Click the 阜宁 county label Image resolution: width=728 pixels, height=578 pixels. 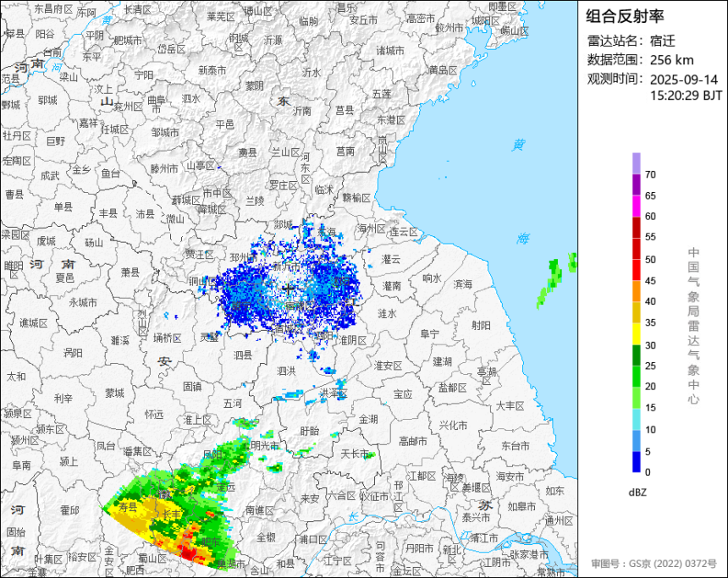coord(429,333)
